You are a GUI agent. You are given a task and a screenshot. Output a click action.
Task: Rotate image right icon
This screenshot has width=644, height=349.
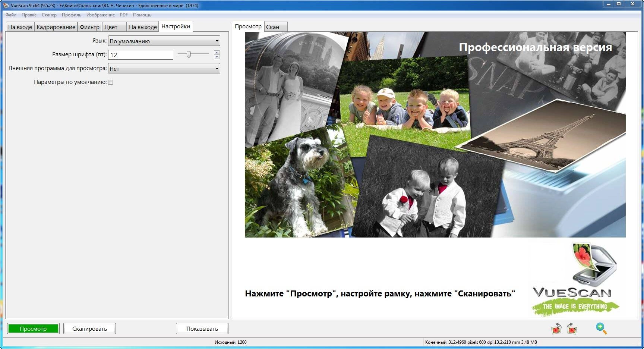(x=572, y=328)
